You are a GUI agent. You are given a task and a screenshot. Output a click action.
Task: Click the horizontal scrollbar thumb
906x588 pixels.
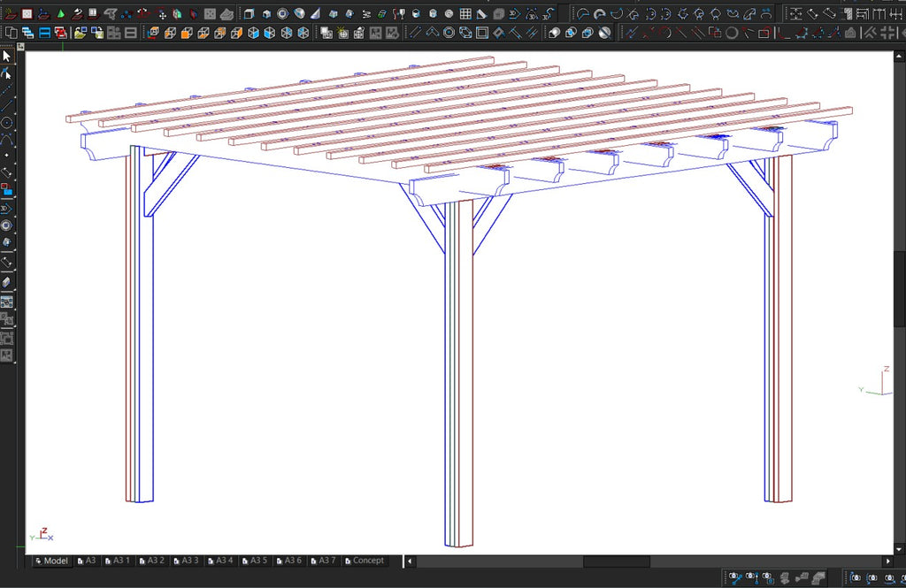coord(617,561)
